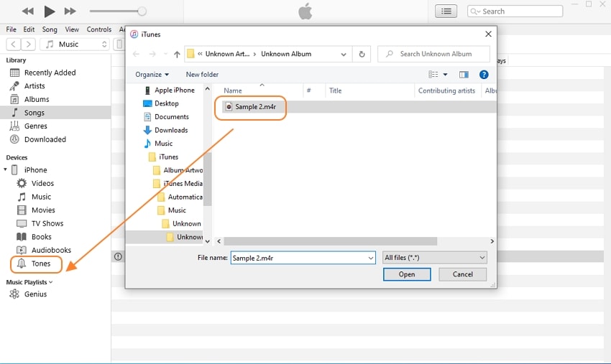Sort by the Title column header

coord(335,90)
